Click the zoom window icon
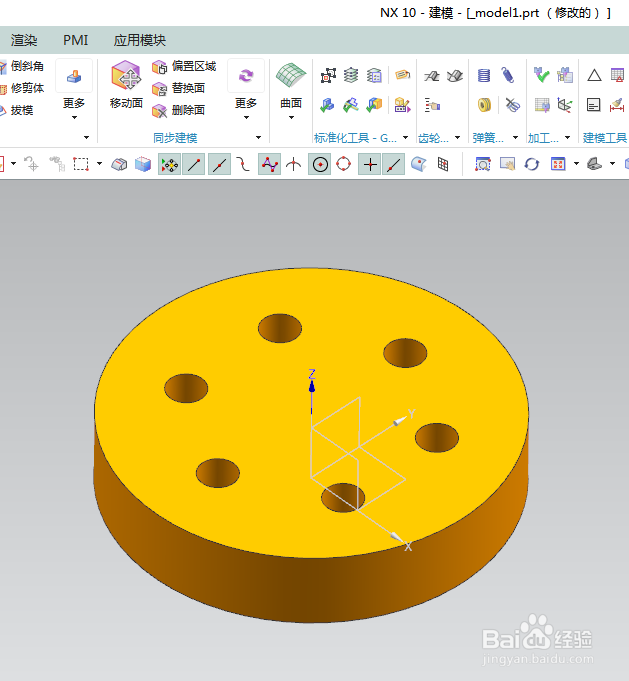Image resolution: width=629 pixels, height=681 pixels. 483,164
